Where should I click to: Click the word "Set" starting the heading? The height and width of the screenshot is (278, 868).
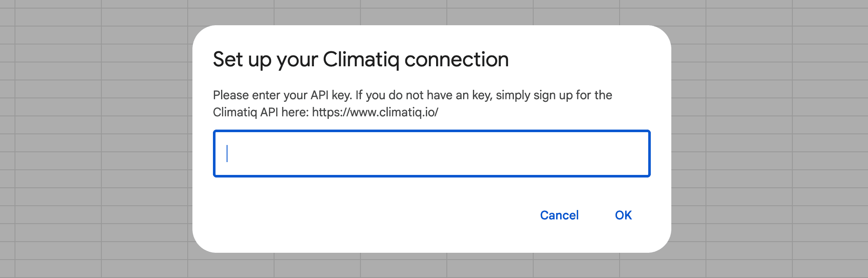pos(228,59)
